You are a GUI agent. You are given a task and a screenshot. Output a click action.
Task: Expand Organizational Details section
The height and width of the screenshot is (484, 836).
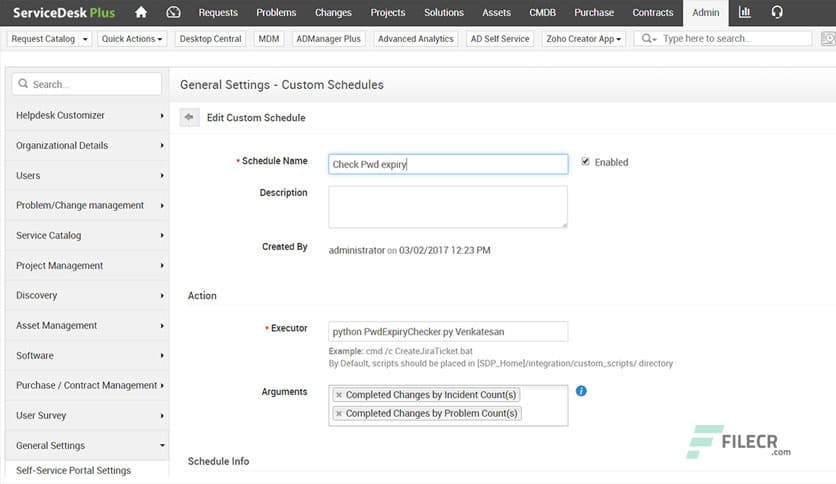coord(87,146)
